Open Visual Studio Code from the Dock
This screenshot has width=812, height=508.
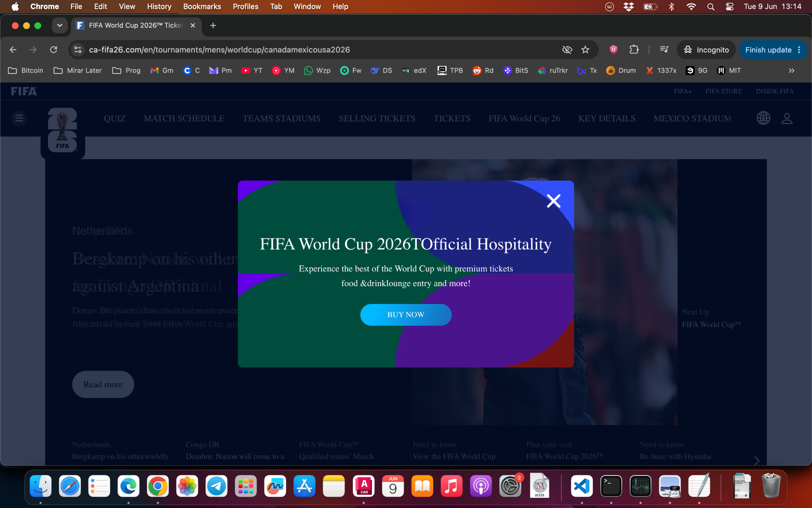tap(582, 486)
